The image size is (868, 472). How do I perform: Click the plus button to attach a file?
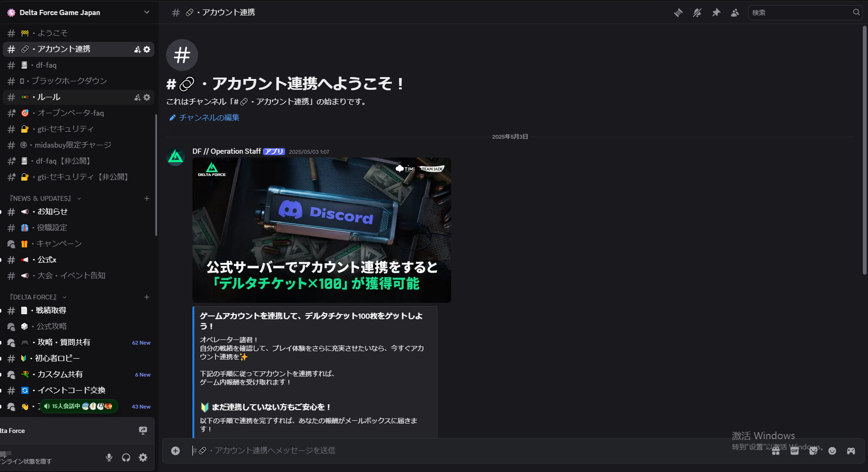click(175, 450)
